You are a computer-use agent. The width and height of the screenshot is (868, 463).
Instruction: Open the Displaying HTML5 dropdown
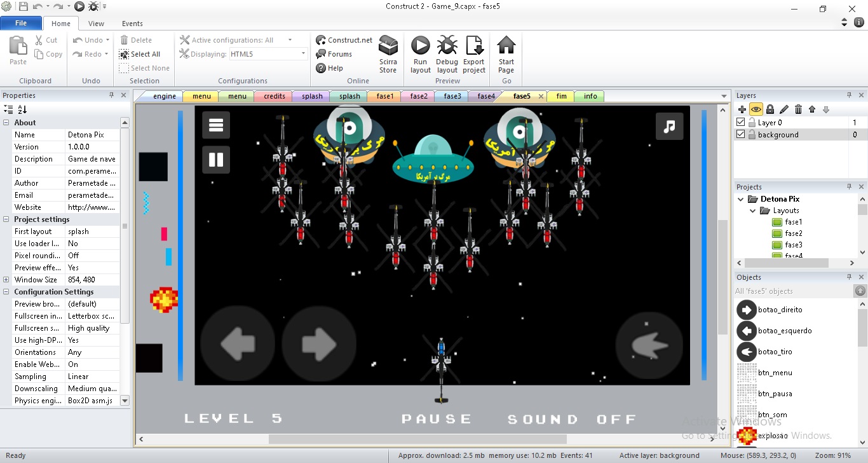click(x=303, y=54)
